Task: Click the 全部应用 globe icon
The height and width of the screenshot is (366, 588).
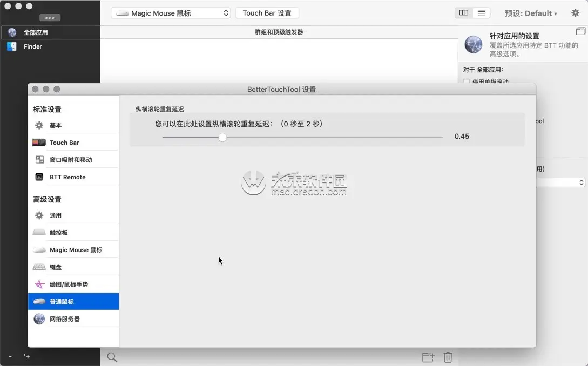Action: click(12, 32)
